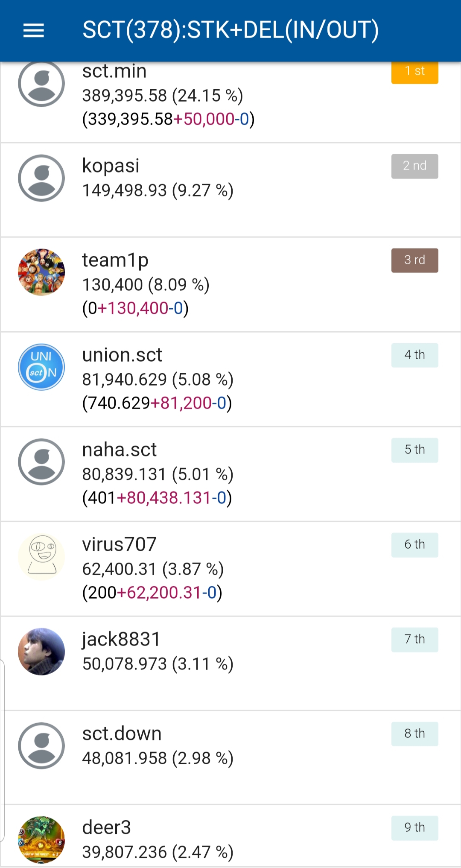461x868 pixels.
Task: Select the naha.sct delegation breakdown line
Action: [x=157, y=498]
